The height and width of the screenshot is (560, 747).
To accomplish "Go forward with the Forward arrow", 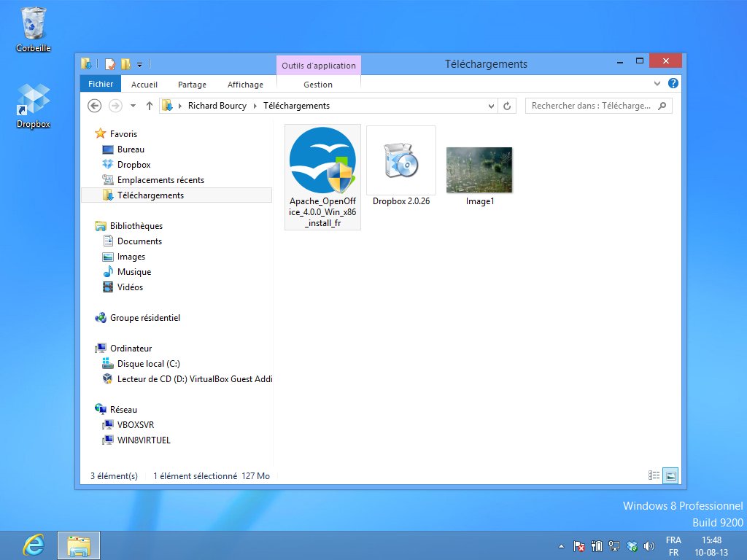I will pyautogui.click(x=115, y=106).
